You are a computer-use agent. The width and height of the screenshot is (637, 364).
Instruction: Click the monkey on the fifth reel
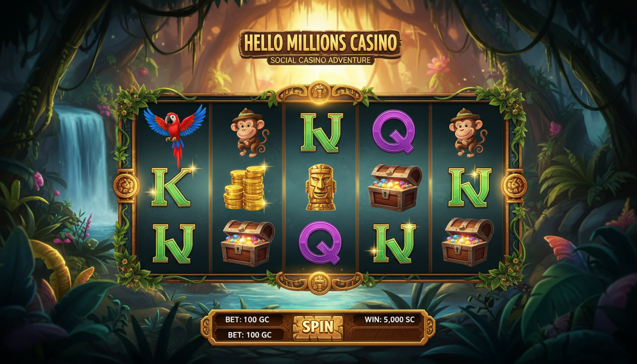click(x=466, y=133)
